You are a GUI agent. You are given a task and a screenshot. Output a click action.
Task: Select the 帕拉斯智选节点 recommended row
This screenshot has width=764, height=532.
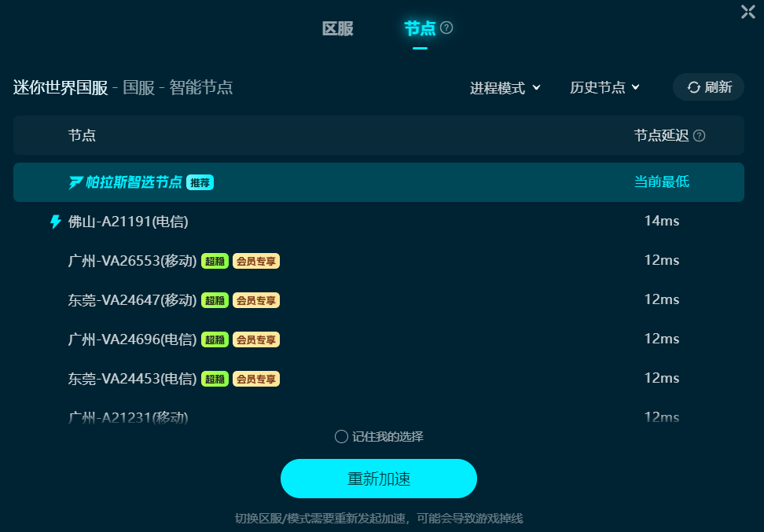(379, 182)
